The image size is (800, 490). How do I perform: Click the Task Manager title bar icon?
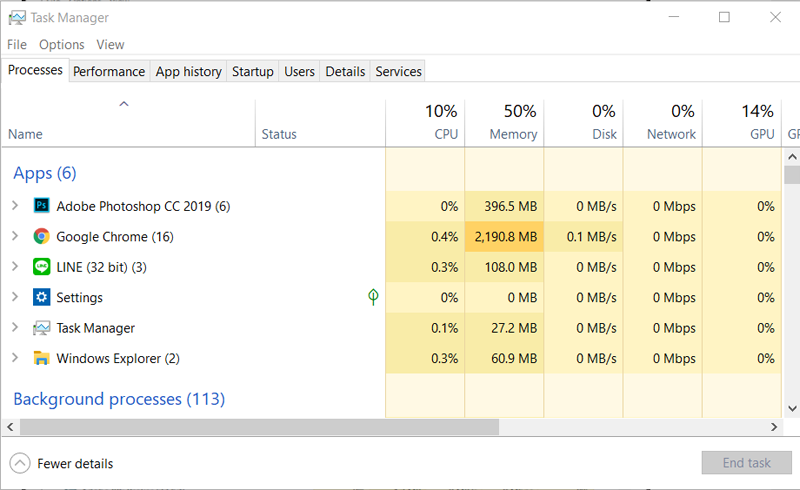(16, 17)
